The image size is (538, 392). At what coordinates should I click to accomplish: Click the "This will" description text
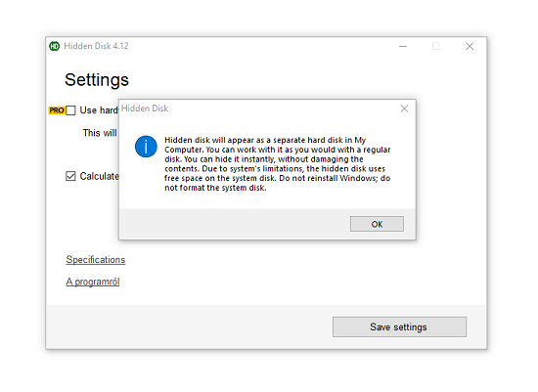point(100,133)
